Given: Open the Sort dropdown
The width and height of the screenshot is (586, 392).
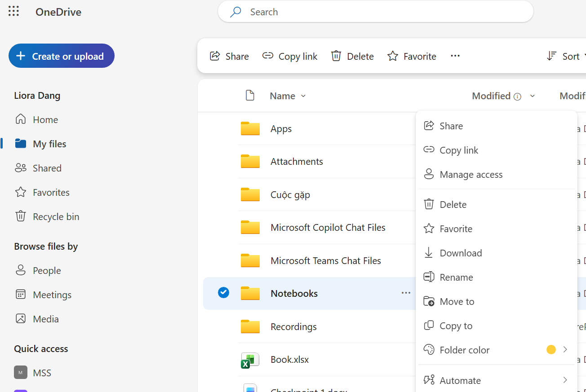Looking at the screenshot, I should point(566,56).
